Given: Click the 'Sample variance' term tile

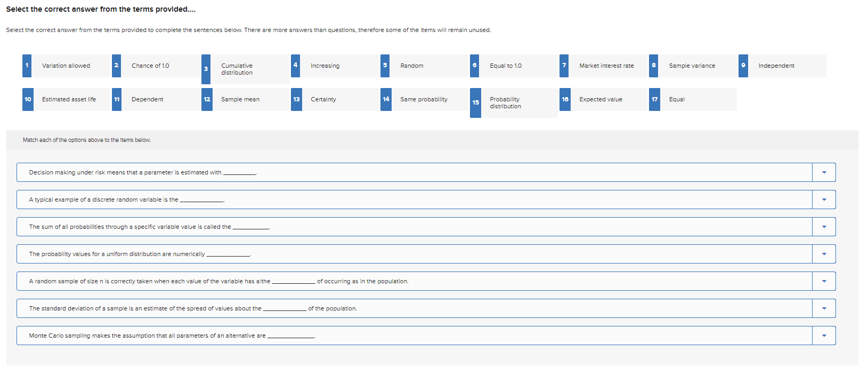Looking at the screenshot, I should point(693,66).
